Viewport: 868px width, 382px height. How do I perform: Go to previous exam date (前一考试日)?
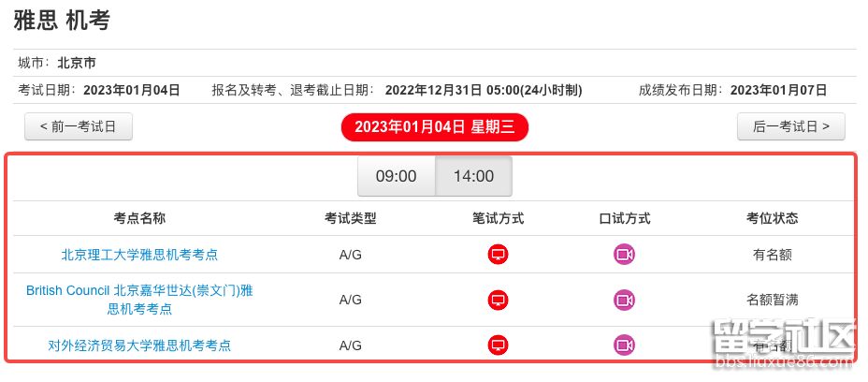[x=79, y=127]
